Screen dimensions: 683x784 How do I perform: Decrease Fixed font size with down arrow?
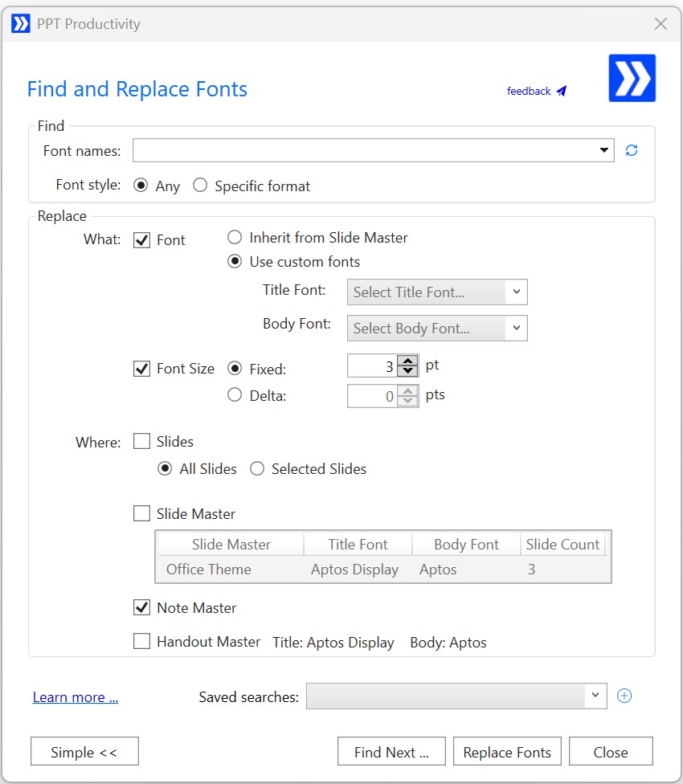(x=408, y=371)
